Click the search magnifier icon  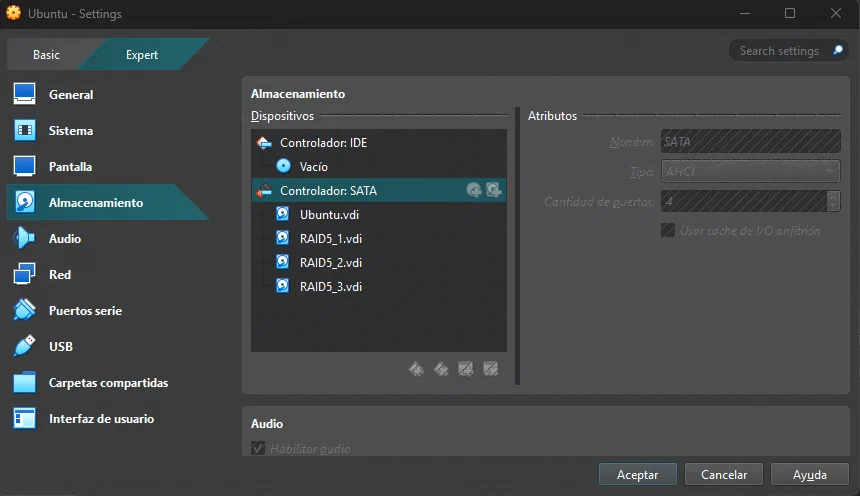tap(838, 50)
